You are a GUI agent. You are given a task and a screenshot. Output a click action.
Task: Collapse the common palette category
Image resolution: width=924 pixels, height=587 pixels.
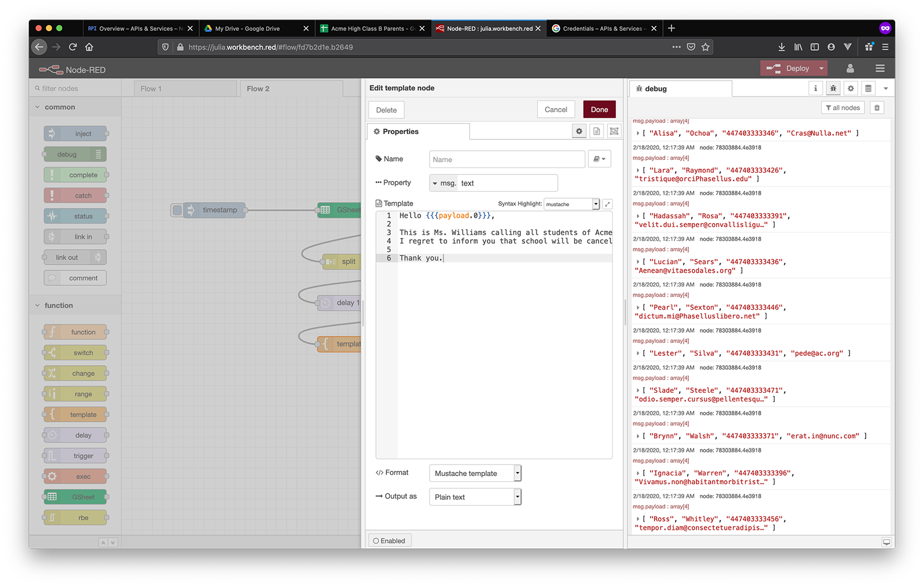tap(75, 107)
